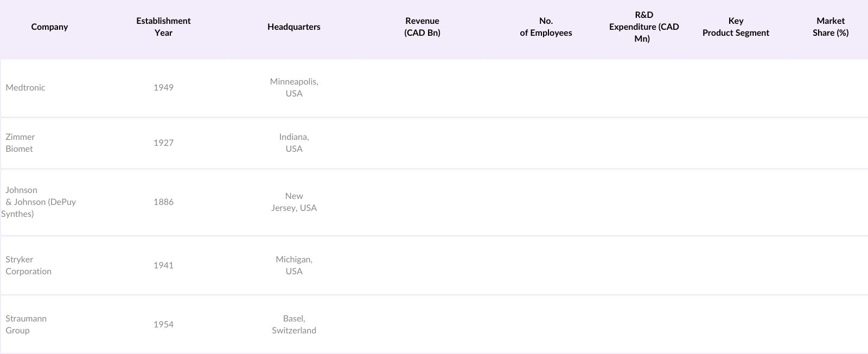Screen dimensions: 868x354
Task: Click establishment year 1954
Action: [163, 325]
